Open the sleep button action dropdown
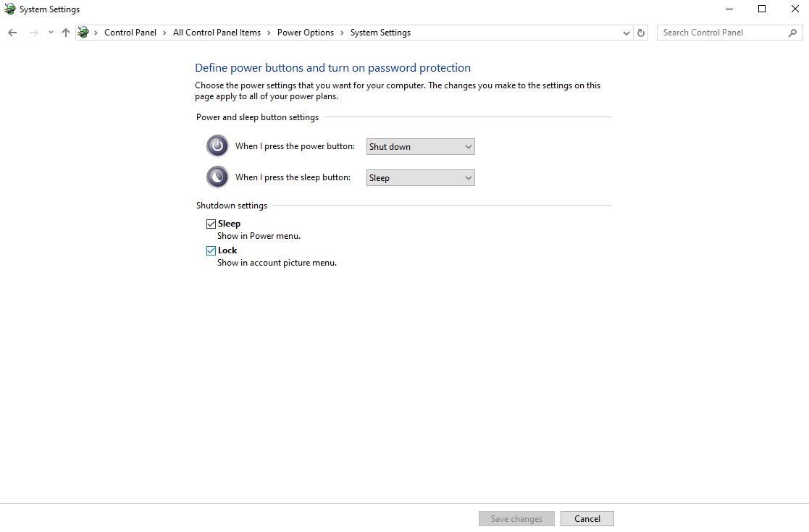809x532 pixels. (420, 178)
